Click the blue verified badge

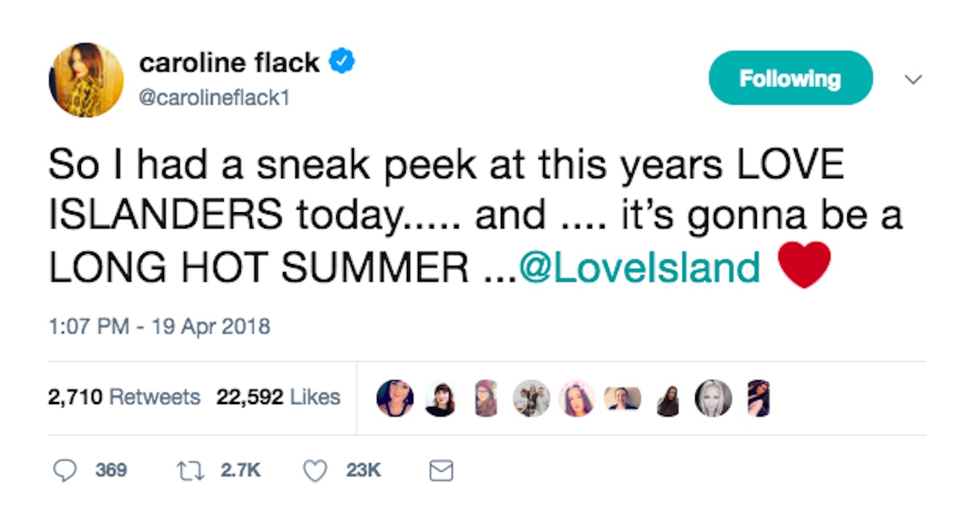[341, 63]
